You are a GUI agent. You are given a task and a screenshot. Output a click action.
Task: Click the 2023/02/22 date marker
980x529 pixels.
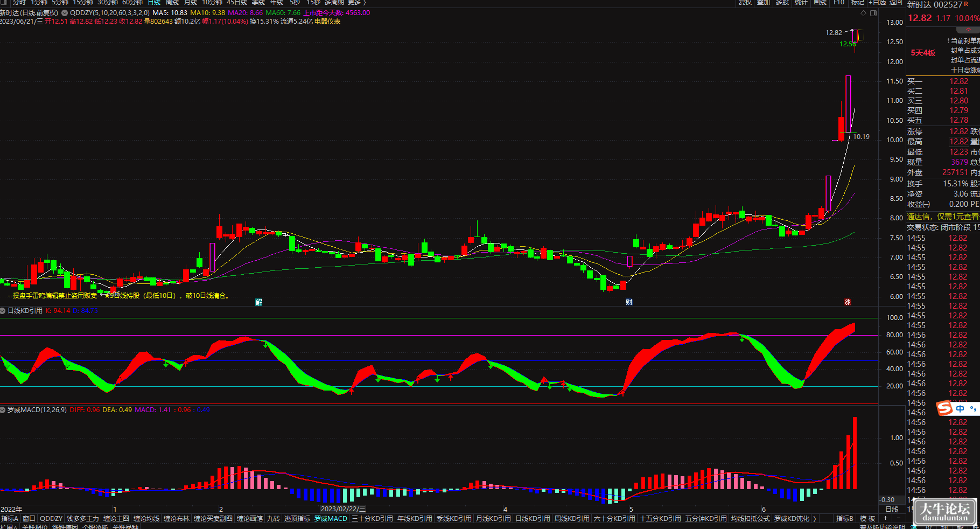343,509
